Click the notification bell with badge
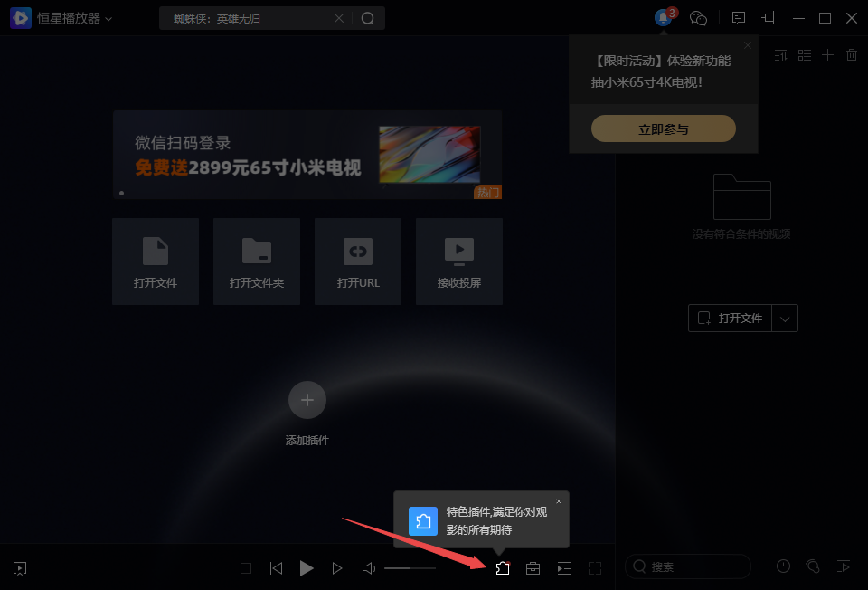 tap(664, 18)
